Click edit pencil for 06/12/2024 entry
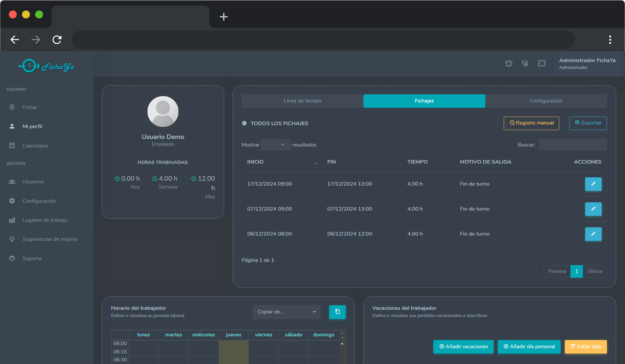The height and width of the screenshot is (364, 625). coord(593,234)
